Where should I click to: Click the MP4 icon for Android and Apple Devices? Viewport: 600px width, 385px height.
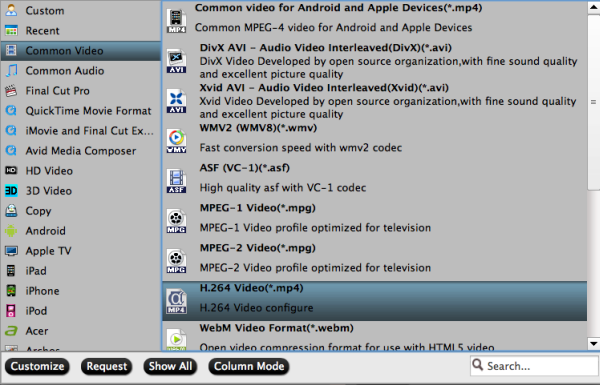(176, 21)
